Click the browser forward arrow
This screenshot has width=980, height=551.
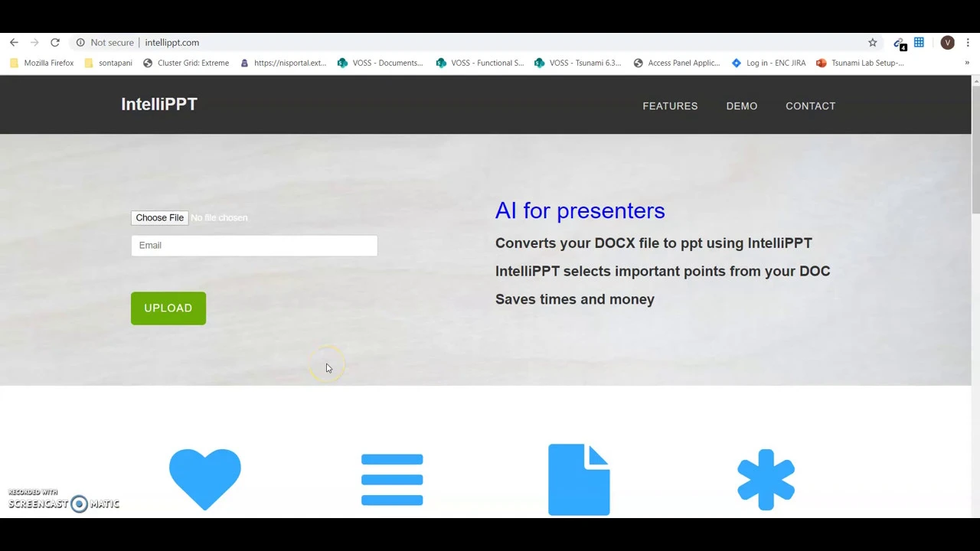point(34,43)
